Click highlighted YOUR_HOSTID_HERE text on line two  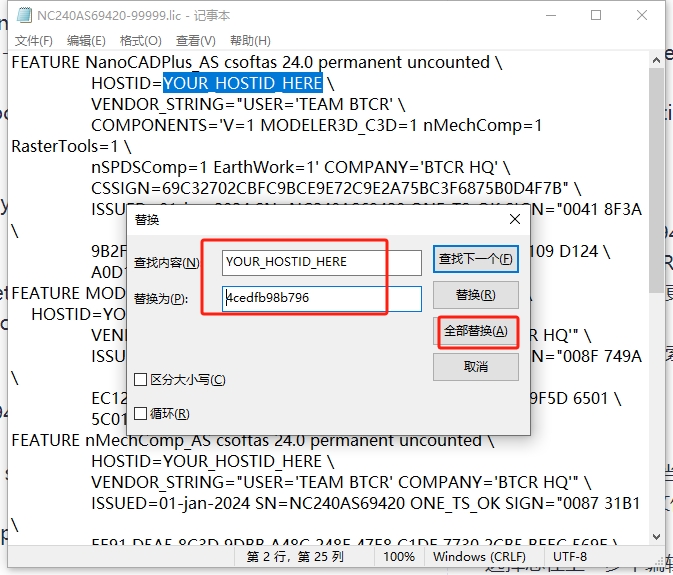[243, 83]
